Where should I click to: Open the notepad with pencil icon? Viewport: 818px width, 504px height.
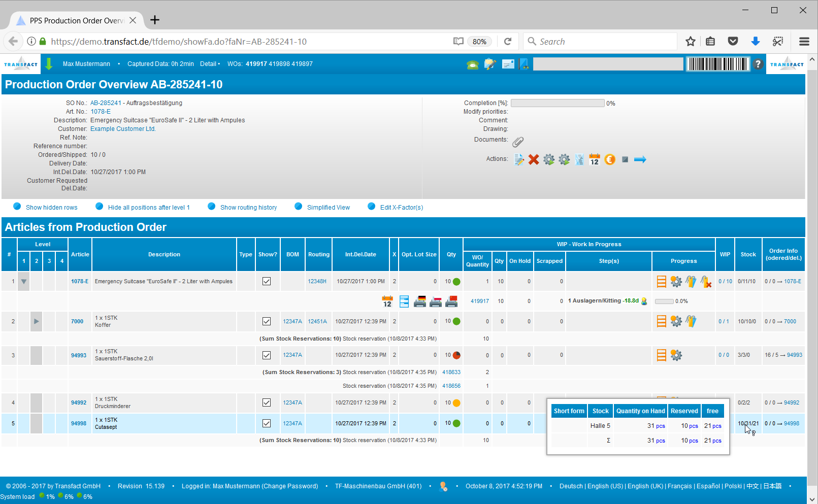490,64
